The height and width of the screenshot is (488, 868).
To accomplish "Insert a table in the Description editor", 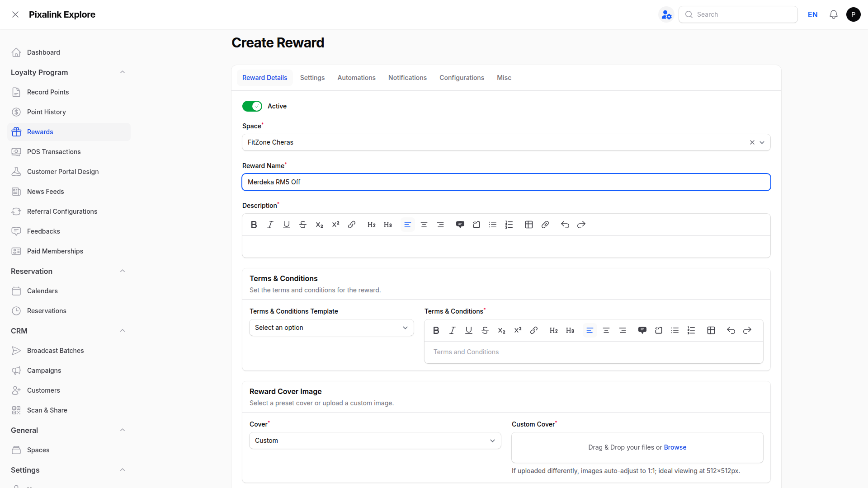I will point(529,225).
